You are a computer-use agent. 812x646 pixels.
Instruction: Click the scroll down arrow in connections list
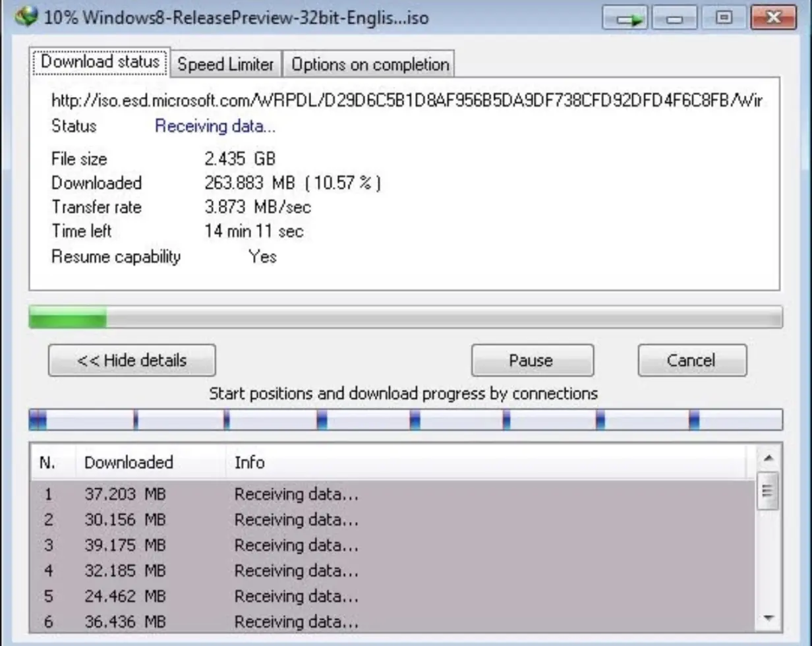pos(768,618)
